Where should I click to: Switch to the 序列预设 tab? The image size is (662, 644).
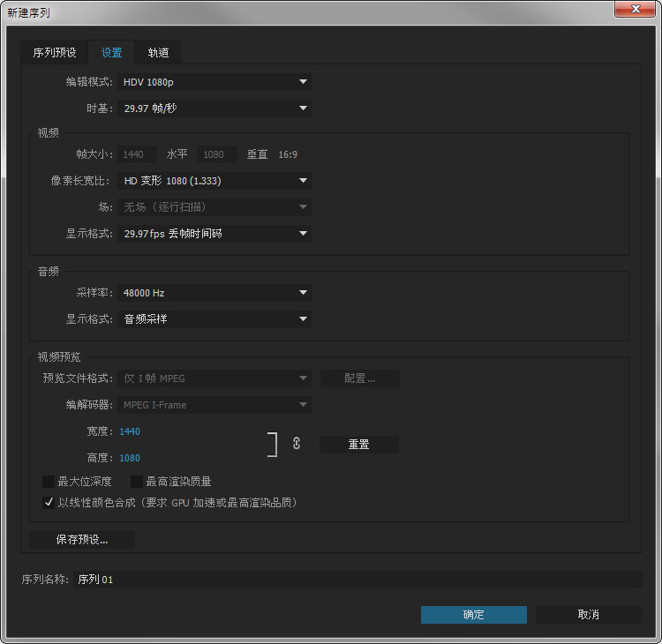pos(55,53)
